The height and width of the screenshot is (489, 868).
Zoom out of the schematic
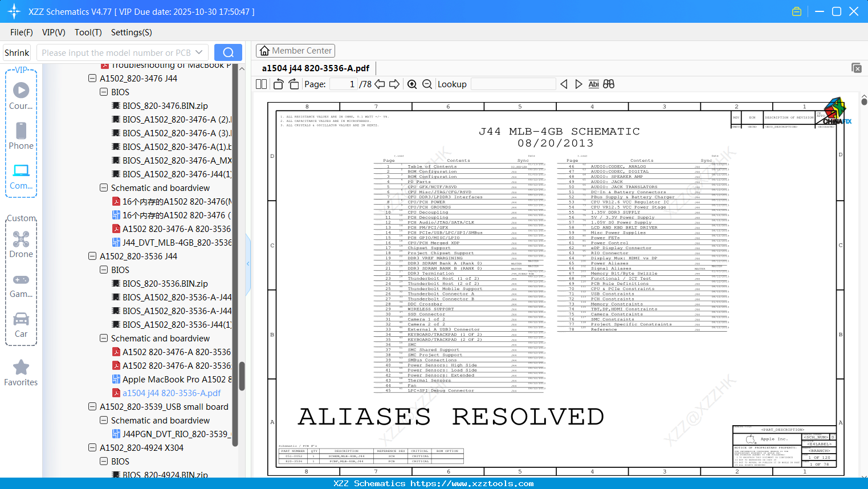point(427,84)
